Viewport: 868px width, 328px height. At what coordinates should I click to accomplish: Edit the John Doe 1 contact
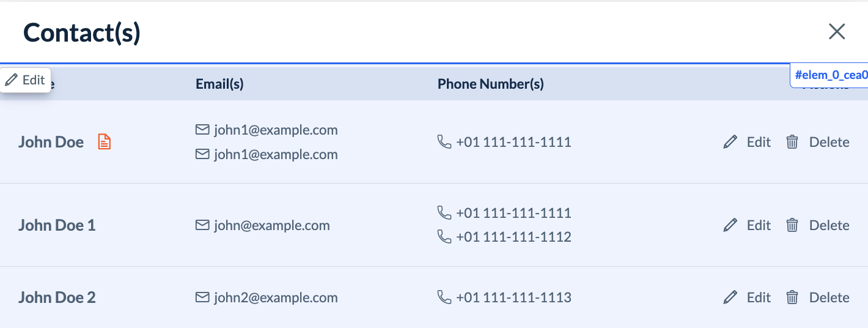tap(758, 225)
